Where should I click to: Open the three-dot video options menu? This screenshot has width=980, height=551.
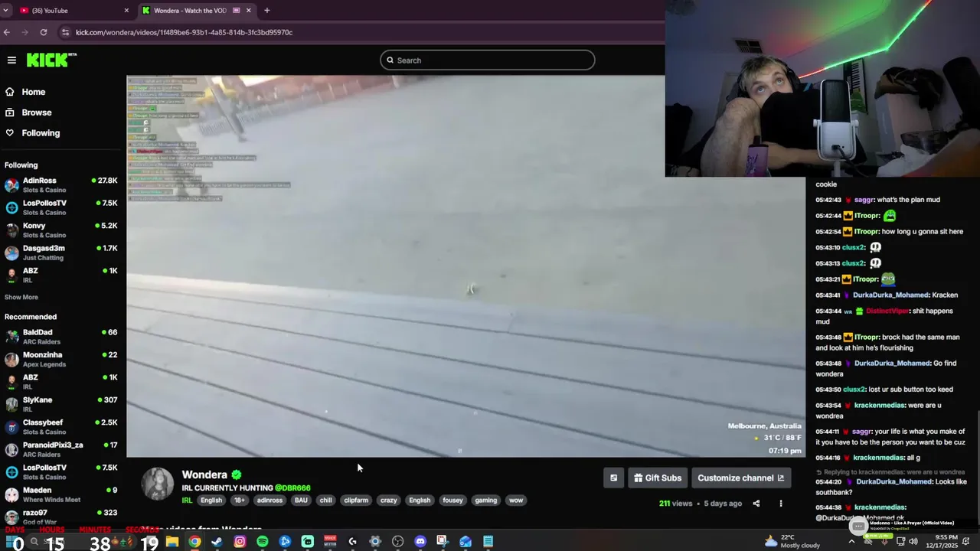tap(781, 504)
